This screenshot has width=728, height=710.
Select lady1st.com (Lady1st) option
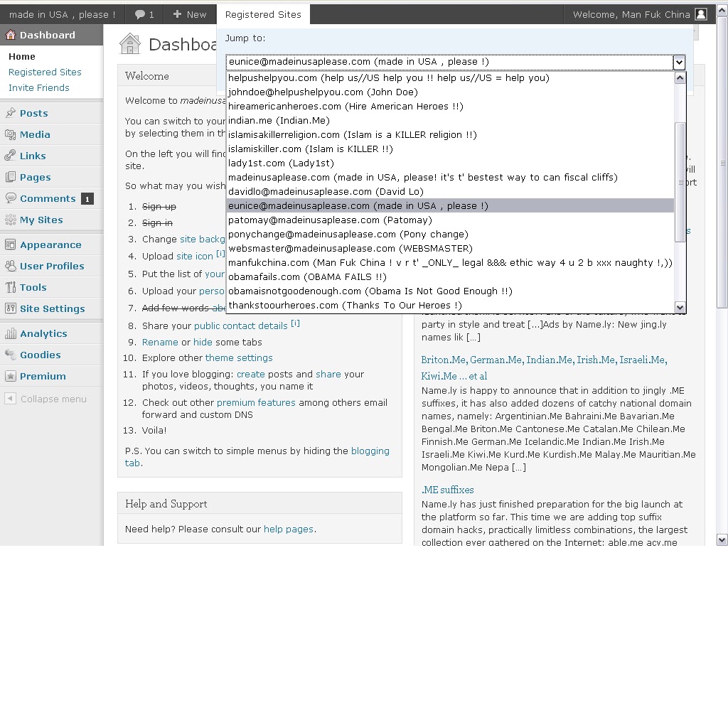[450, 163]
